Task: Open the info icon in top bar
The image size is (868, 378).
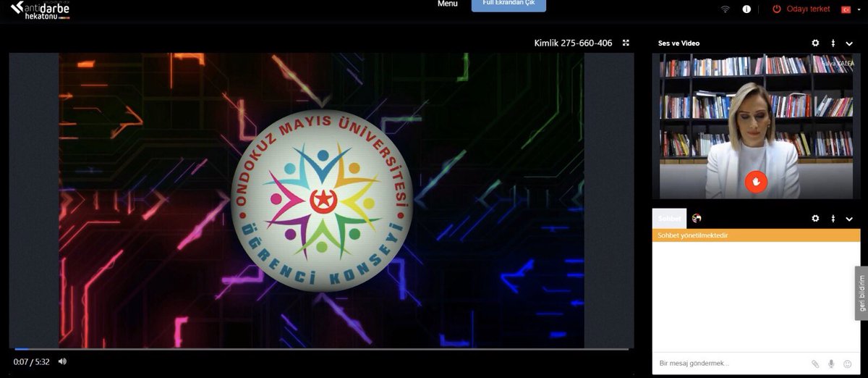Action: coord(746,9)
